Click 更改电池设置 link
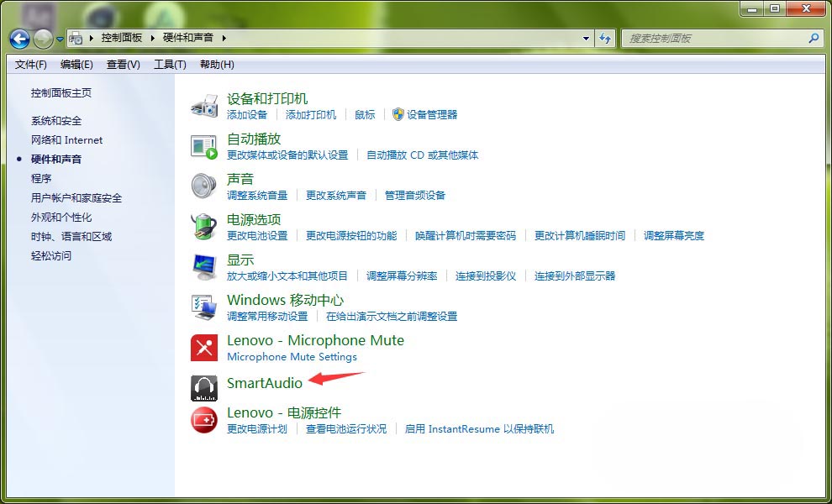The width and height of the screenshot is (832, 504). pyautogui.click(x=257, y=235)
